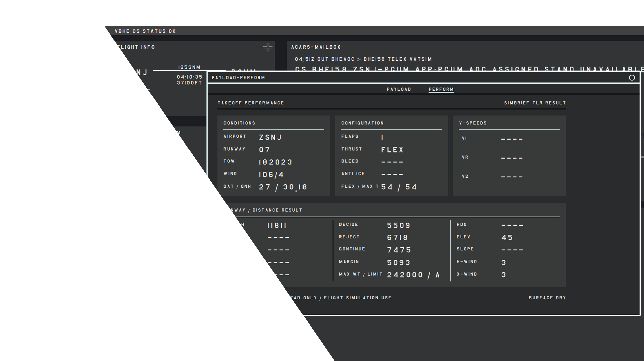This screenshot has width=644, height=361.
Task: Click the V1 speed placeholder dashes
Action: [x=512, y=139]
